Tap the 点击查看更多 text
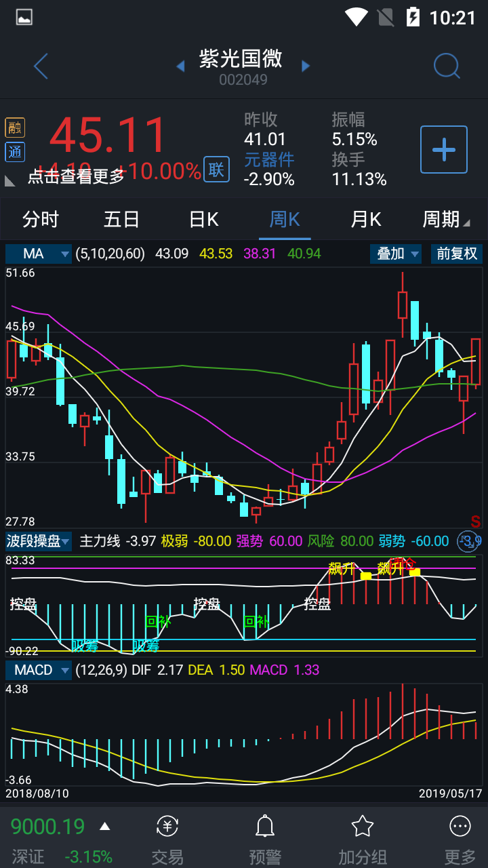 pos(76,176)
